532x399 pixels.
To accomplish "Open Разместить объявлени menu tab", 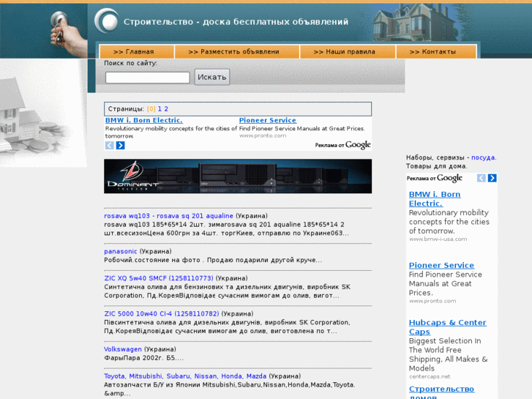I will [x=237, y=52].
